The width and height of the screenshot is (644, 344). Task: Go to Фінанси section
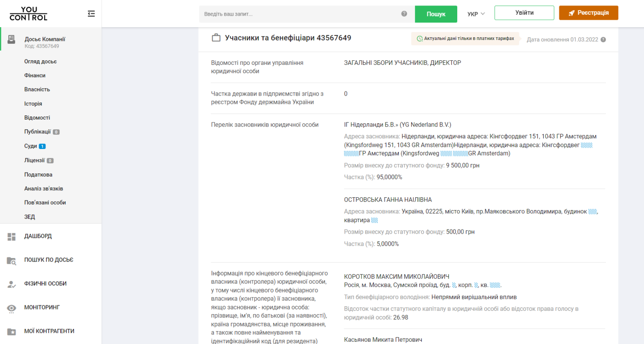coord(35,75)
